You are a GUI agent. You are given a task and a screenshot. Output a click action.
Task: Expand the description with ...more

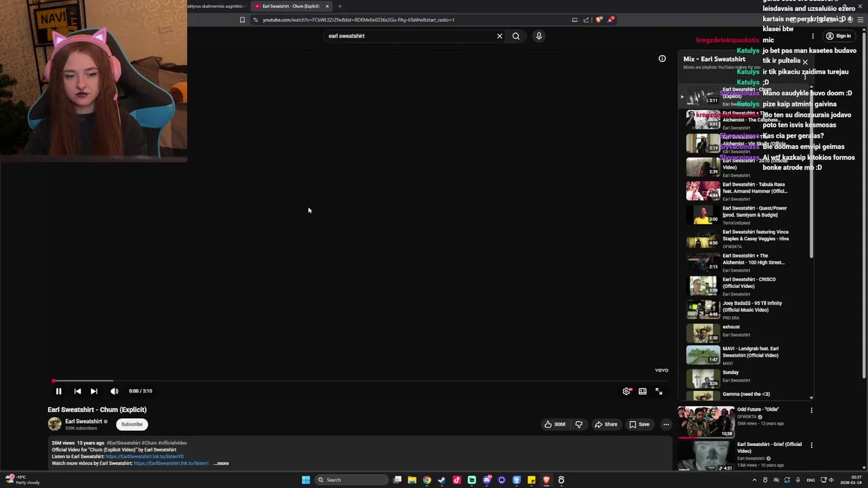coord(221,464)
